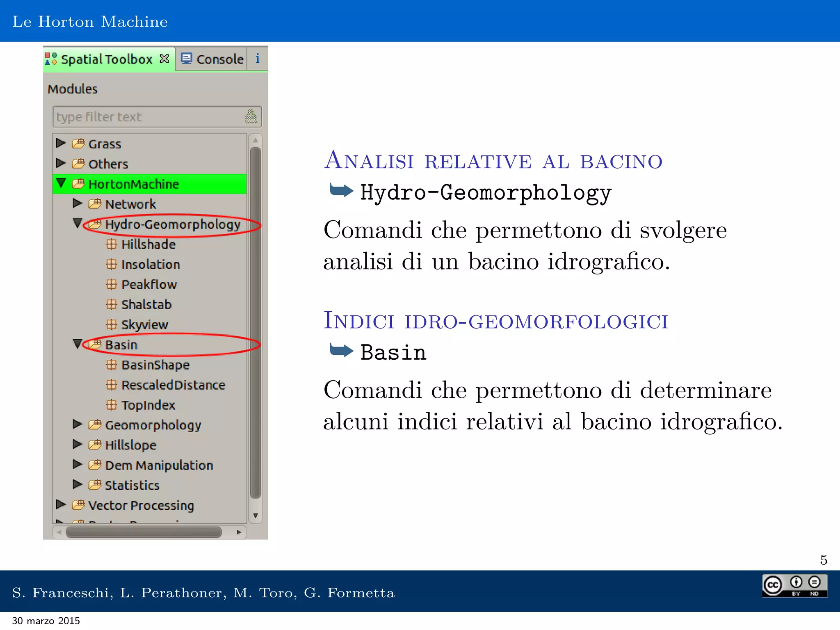The height and width of the screenshot is (630, 840).
Task: Expand the Network folder arrow
Action: (x=78, y=203)
